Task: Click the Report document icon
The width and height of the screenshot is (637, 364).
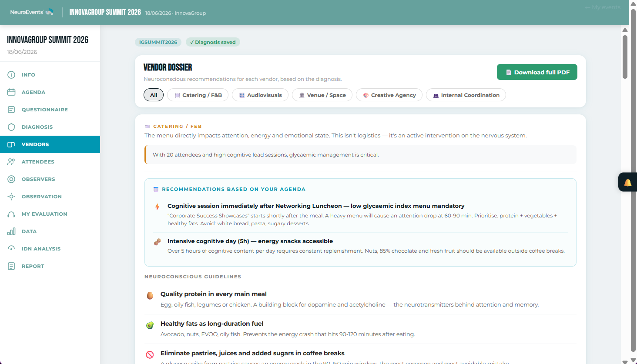Action: [x=11, y=266]
